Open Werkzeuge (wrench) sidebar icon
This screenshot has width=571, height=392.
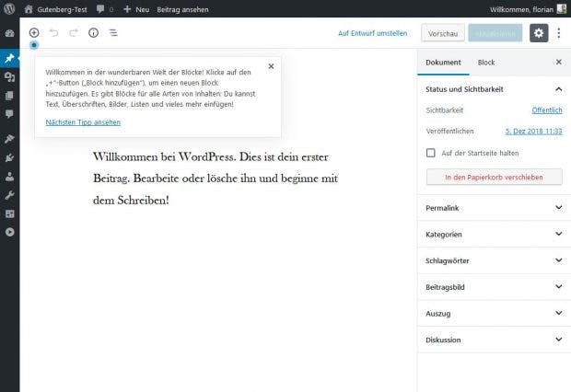point(9,195)
